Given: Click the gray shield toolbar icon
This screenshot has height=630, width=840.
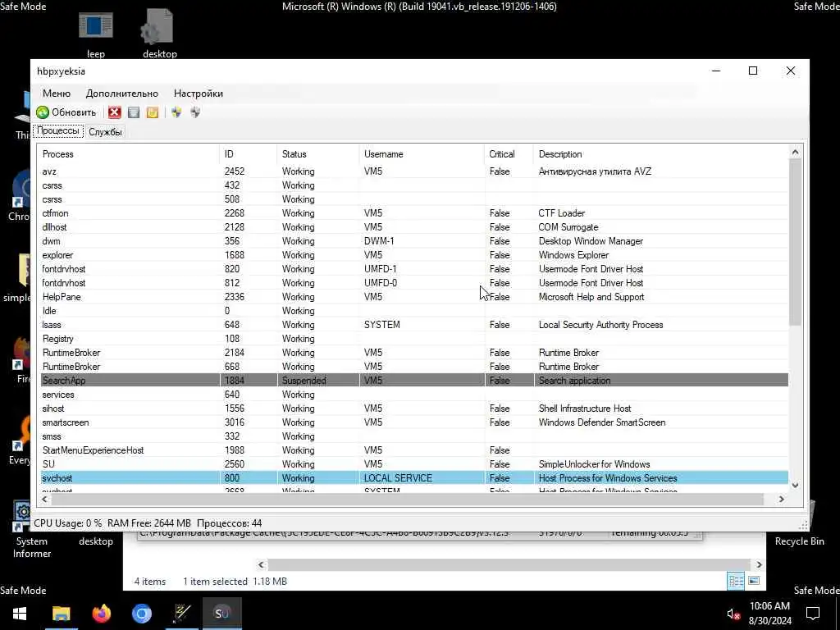Looking at the screenshot, I should pyautogui.click(x=195, y=112).
